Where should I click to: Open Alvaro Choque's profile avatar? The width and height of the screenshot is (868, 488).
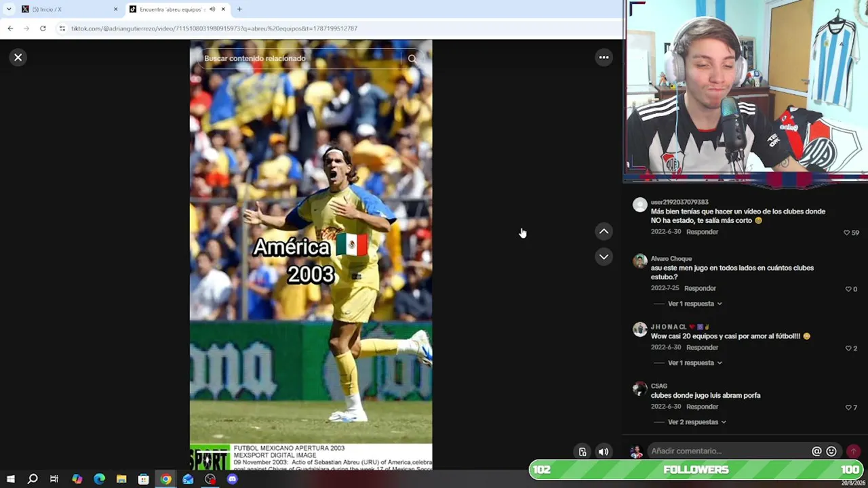[x=639, y=262]
